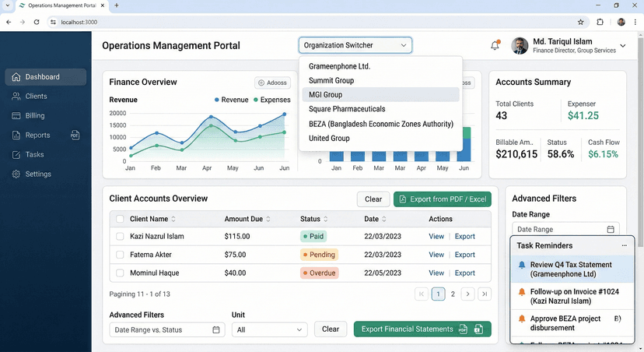Open the Review Q4 Tax Statement reminder
The width and height of the screenshot is (644, 352).
click(x=572, y=269)
